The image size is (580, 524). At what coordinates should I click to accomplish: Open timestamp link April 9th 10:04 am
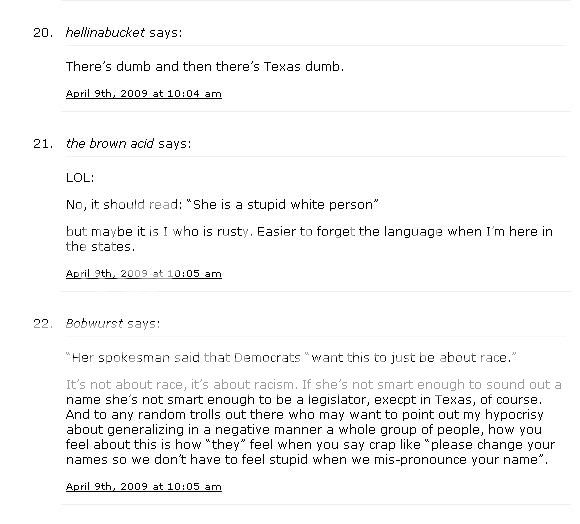144,94
